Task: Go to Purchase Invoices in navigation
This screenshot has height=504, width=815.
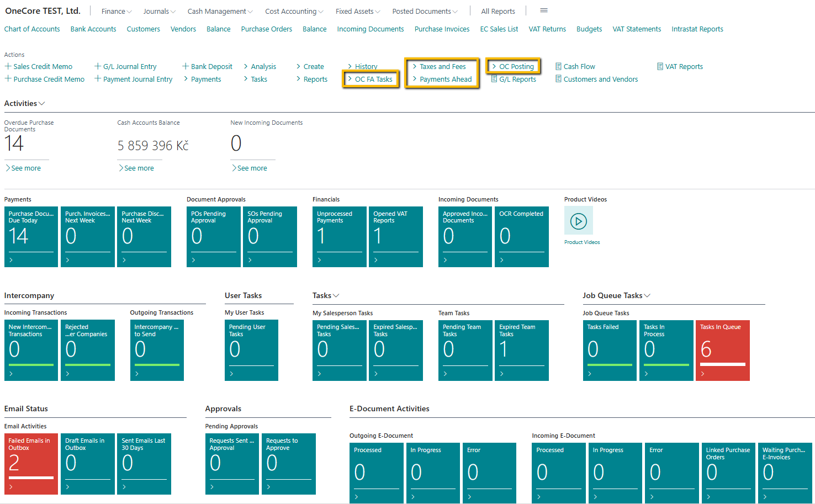Action: 442,29
